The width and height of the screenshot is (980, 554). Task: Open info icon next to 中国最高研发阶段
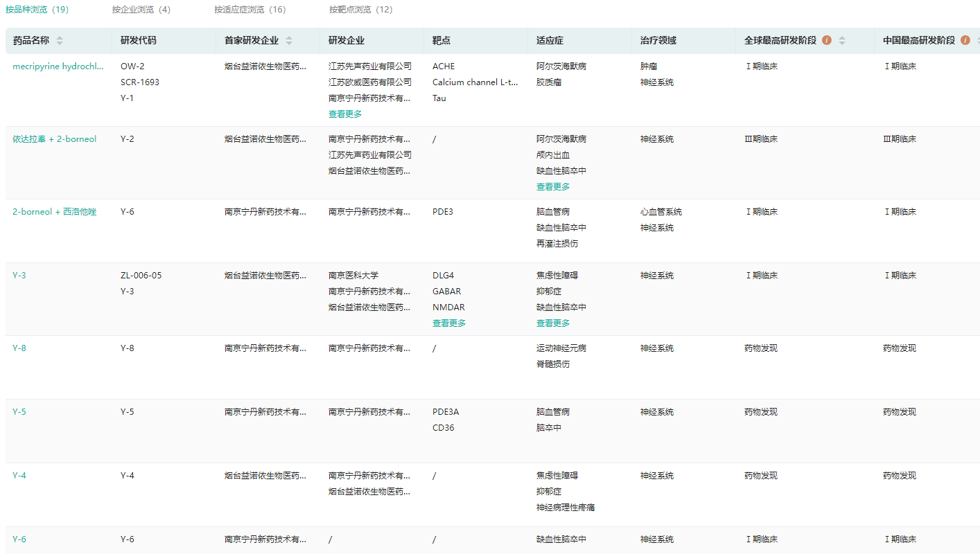(x=965, y=40)
